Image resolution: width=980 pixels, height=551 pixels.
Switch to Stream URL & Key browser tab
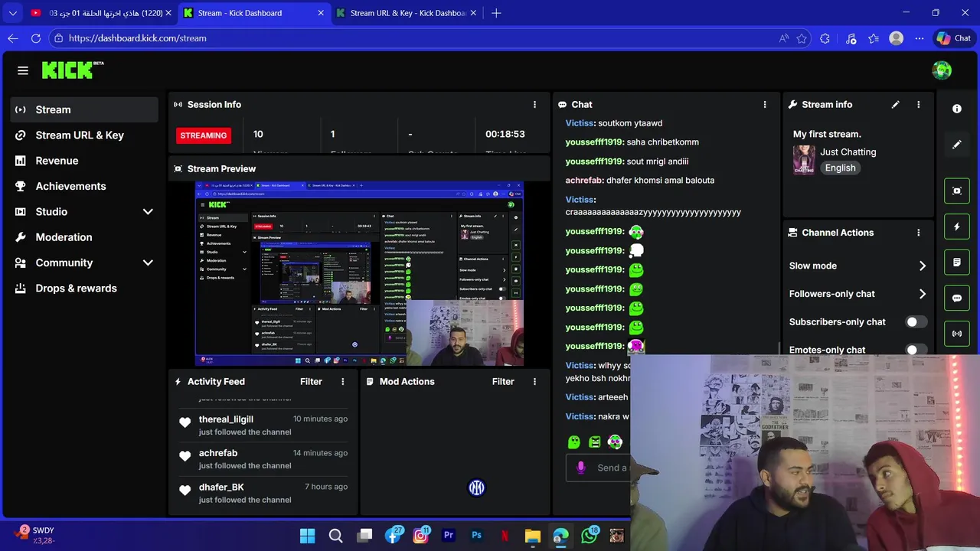(408, 13)
